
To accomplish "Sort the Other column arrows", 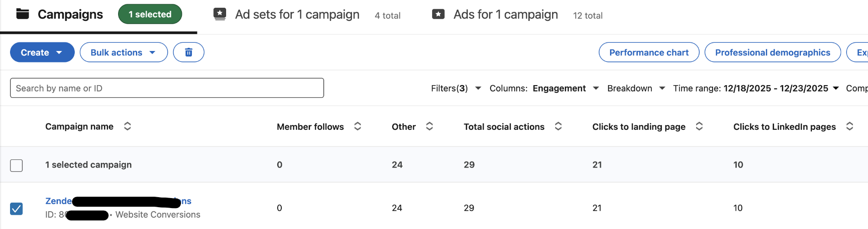I will [x=429, y=126].
